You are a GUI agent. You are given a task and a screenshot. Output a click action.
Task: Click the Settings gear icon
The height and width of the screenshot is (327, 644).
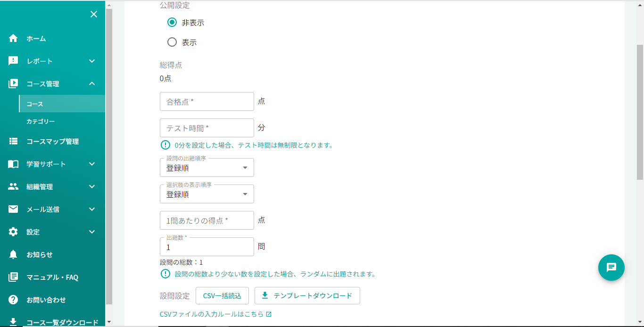13,232
